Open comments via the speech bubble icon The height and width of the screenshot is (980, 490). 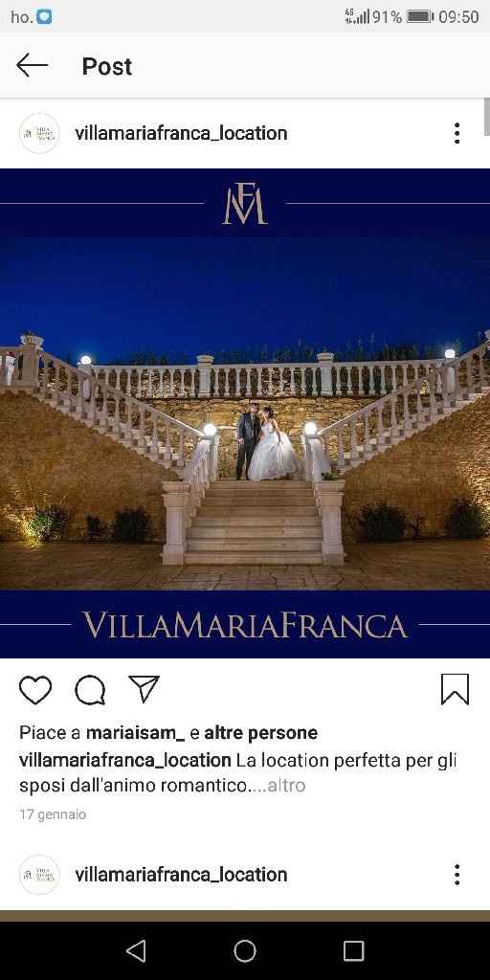click(x=90, y=690)
